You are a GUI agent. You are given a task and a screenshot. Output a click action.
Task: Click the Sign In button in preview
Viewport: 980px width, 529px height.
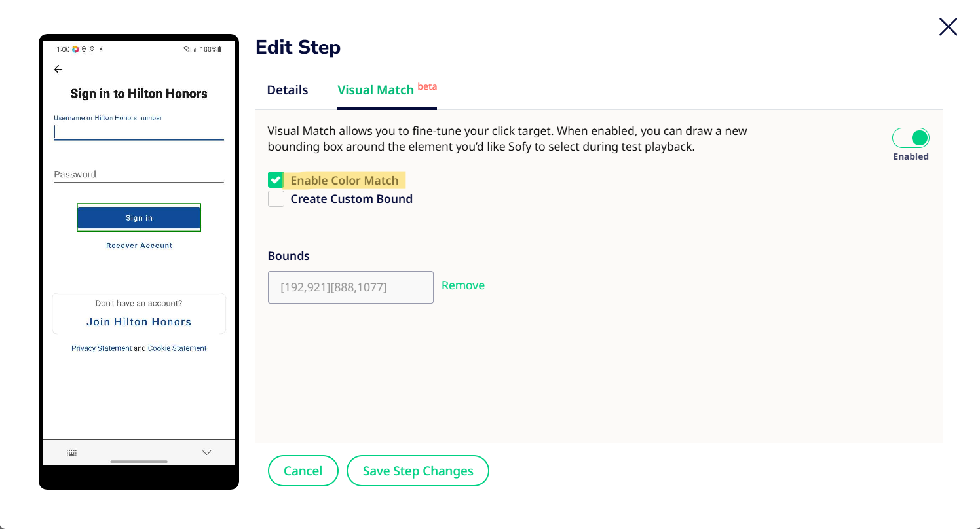point(139,218)
